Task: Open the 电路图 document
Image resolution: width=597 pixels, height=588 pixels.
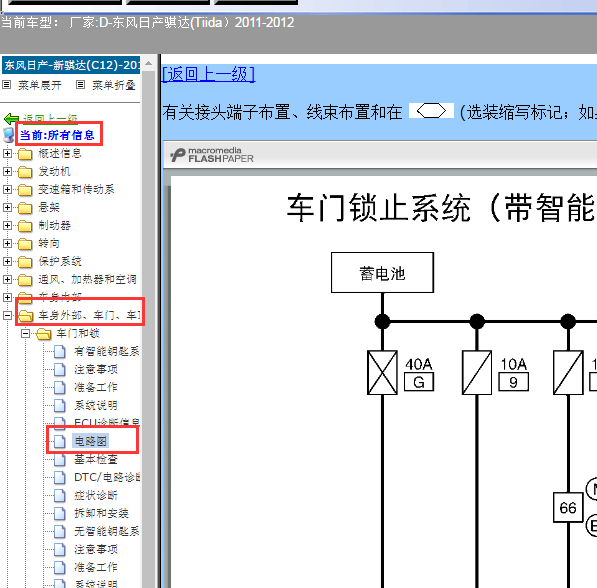Action: click(91, 441)
